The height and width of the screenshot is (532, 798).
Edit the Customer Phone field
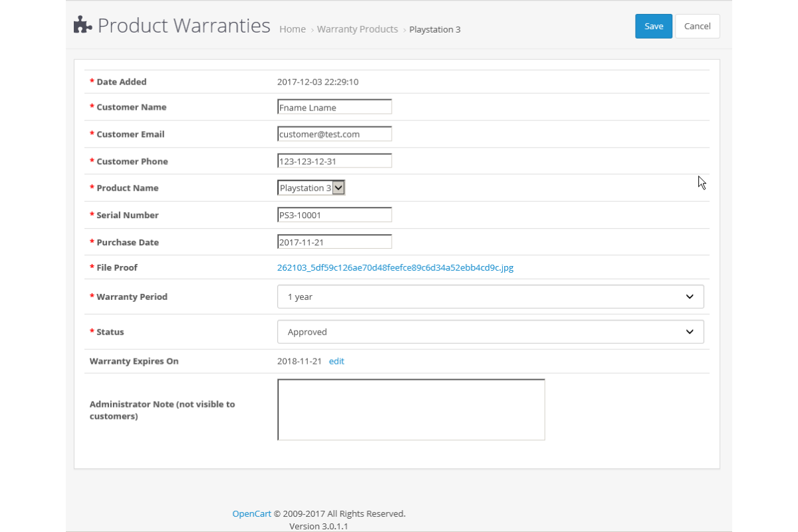(x=334, y=161)
